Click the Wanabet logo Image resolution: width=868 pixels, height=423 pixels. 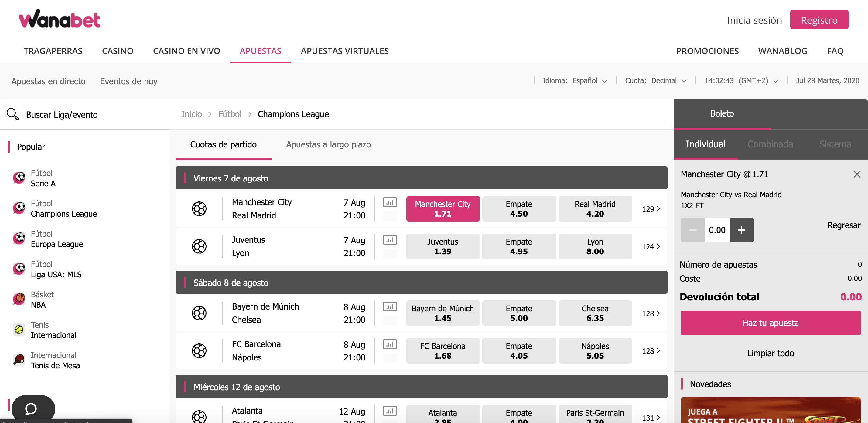pyautogui.click(x=60, y=19)
